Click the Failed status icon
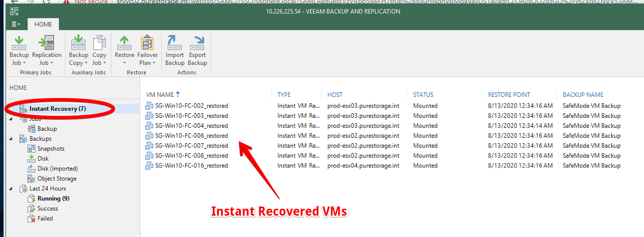This screenshot has height=237, width=644. [x=31, y=219]
